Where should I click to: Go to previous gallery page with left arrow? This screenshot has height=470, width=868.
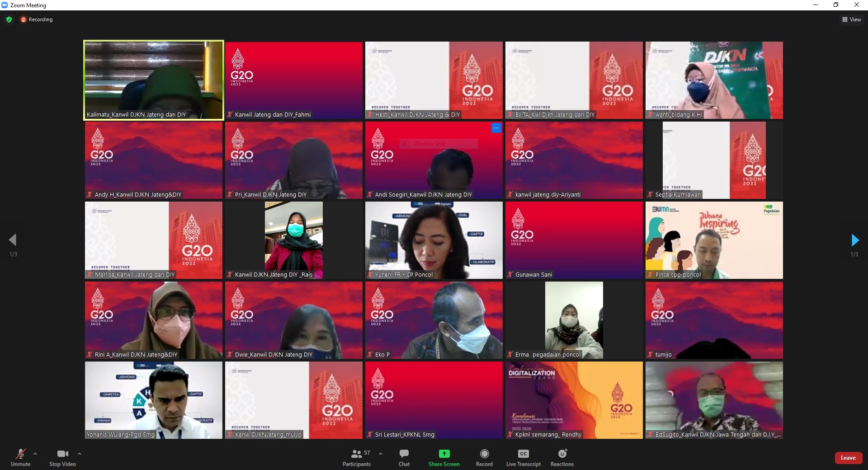13,240
